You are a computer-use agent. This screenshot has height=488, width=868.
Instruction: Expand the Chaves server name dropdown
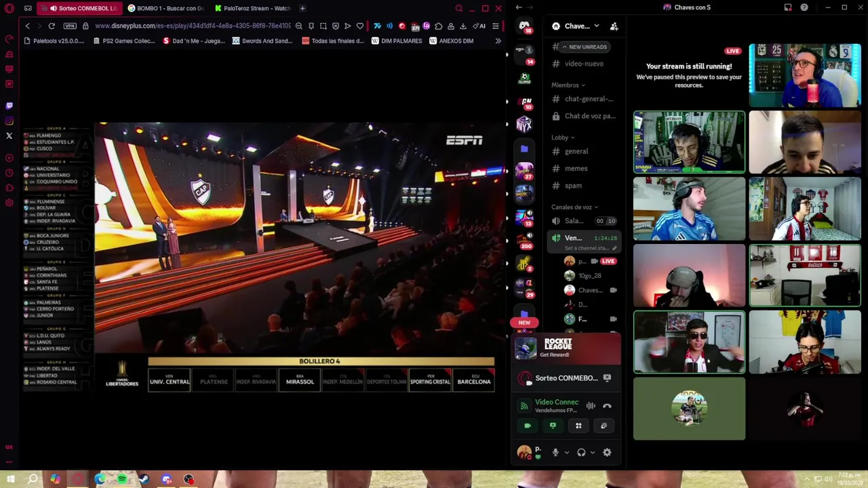point(596,26)
